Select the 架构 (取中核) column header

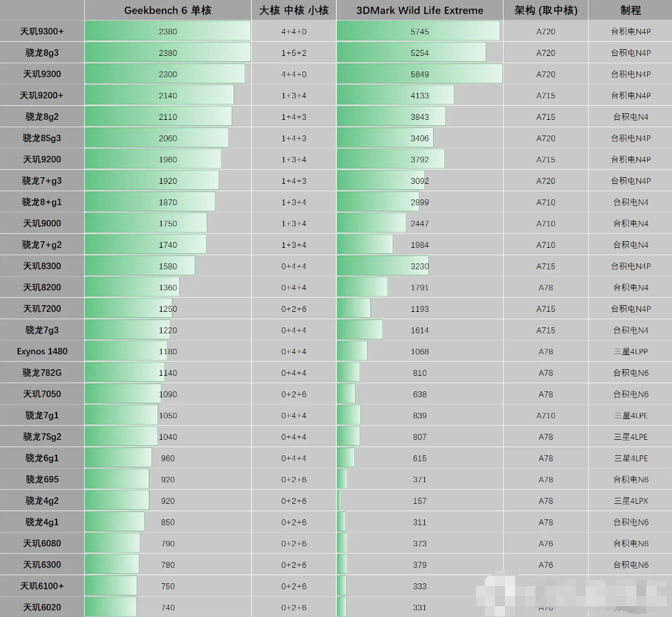545,10
